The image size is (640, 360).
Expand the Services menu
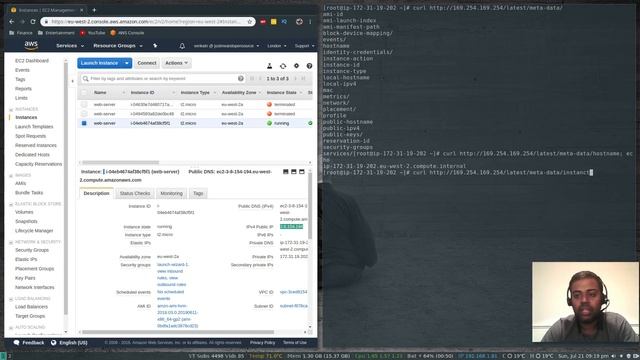(70, 46)
